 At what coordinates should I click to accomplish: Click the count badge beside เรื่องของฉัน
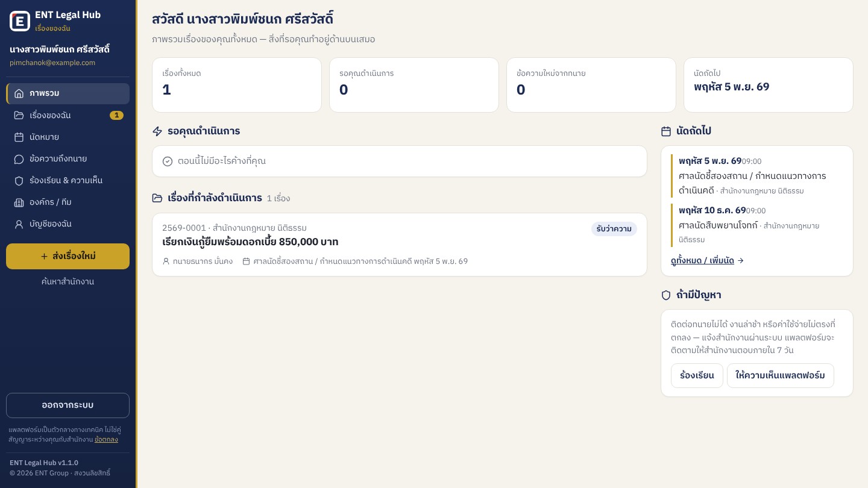(x=116, y=115)
